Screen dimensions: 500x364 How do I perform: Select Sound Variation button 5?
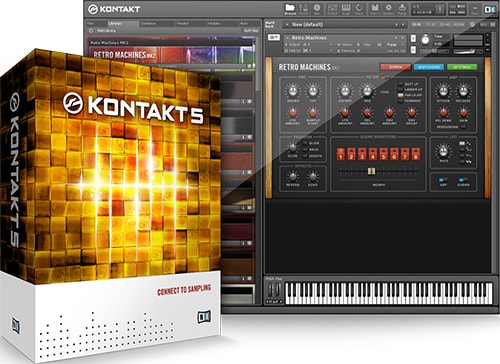tap(384, 154)
